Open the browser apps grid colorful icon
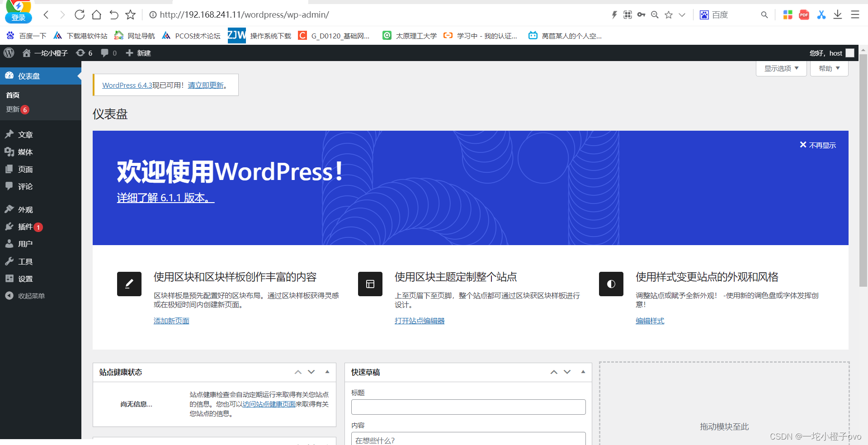Viewport: 868px width, 445px height. [788, 15]
